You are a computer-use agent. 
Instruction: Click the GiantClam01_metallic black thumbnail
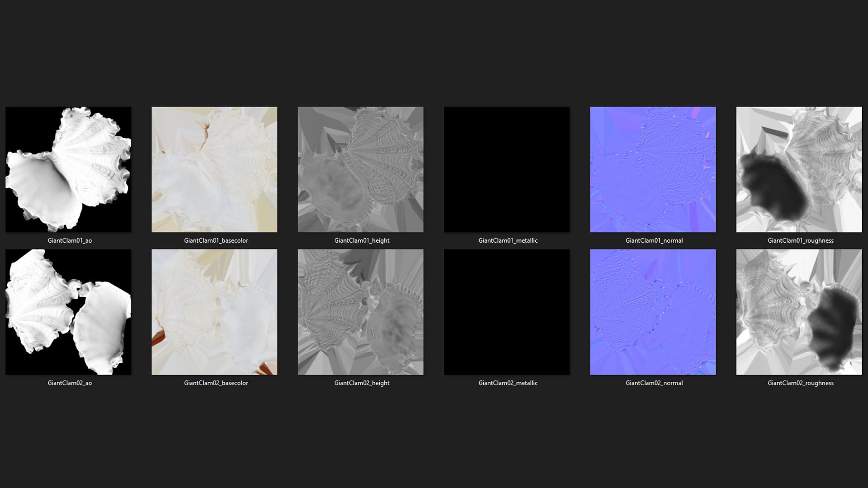[x=507, y=169]
